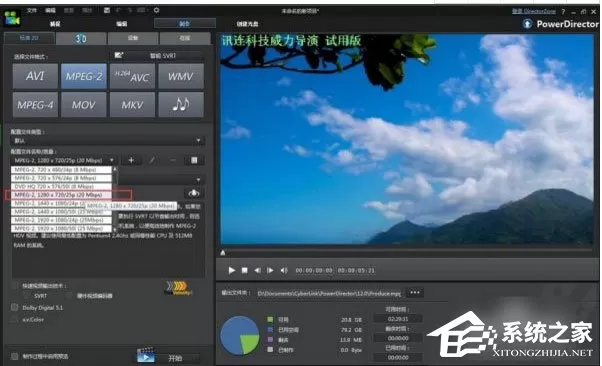This screenshot has width=602, height=366.
Task: Select the MPEG-2 format button
Action: click(x=84, y=76)
